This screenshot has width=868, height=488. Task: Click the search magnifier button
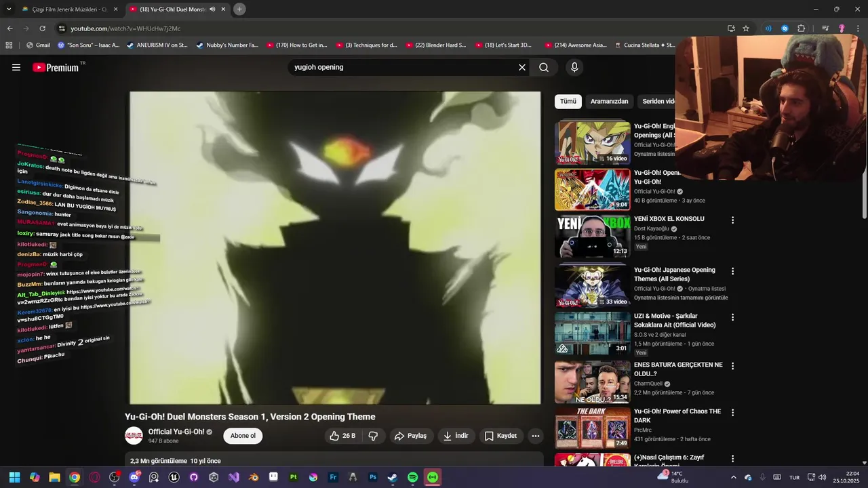[x=544, y=67]
